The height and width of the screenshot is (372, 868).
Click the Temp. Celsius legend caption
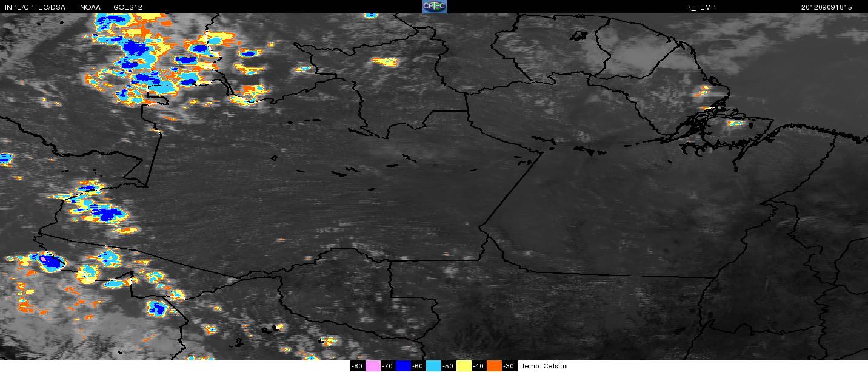[544, 366]
